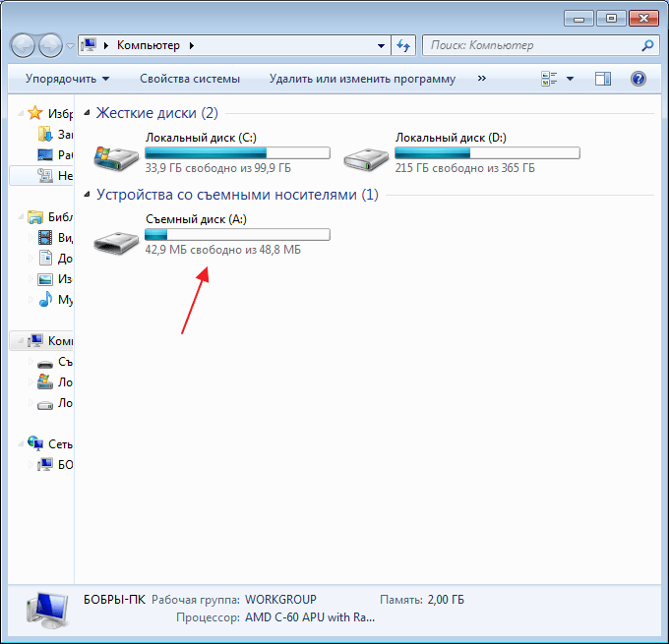Select Библиотеки in navigation pane
The height and width of the screenshot is (644, 669).
tap(50, 216)
